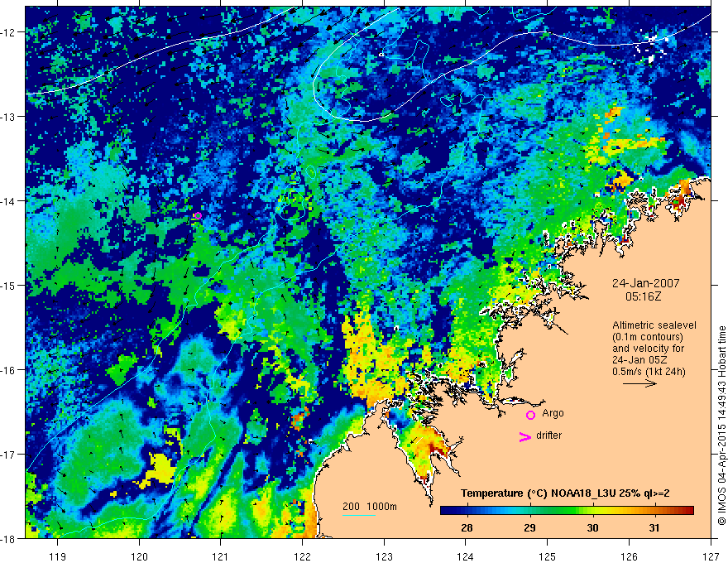Viewport: 728px width, 563px height.
Task: Click the magenta Argo circle in the legend
Action: pos(530,415)
